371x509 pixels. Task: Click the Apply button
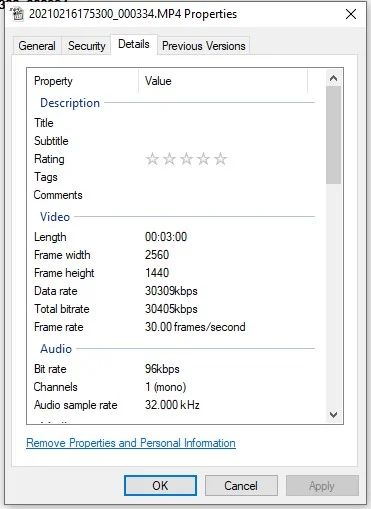[x=322, y=486]
